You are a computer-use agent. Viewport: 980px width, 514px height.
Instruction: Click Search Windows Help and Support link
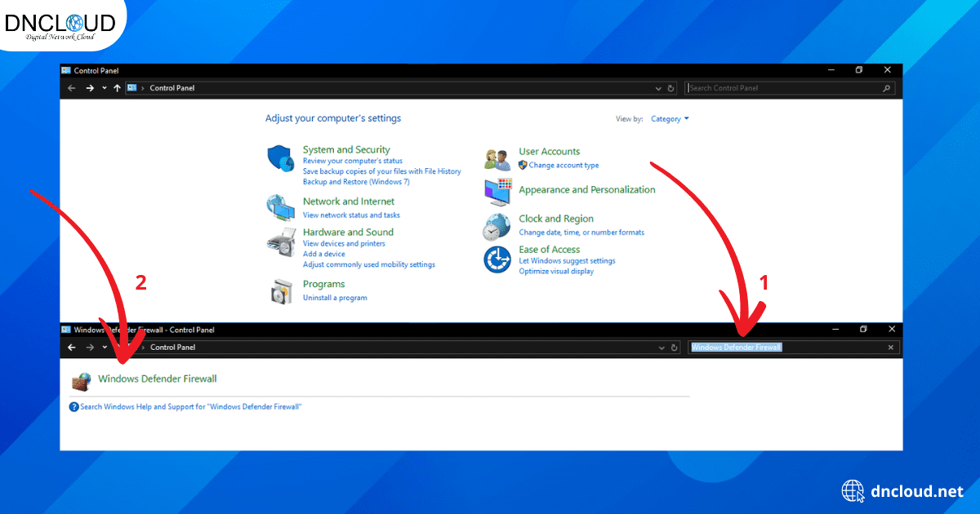click(191, 406)
